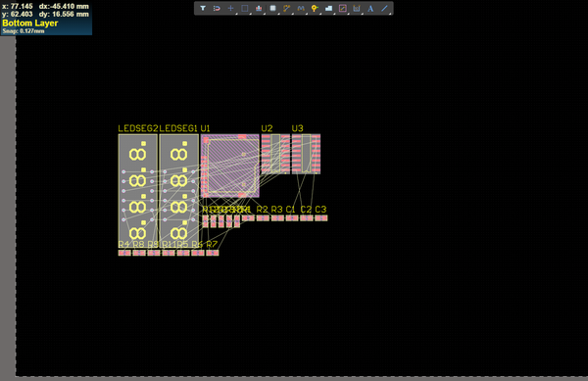588x381 pixels.
Task: Select the U3 IC footprint
Action: click(x=306, y=154)
